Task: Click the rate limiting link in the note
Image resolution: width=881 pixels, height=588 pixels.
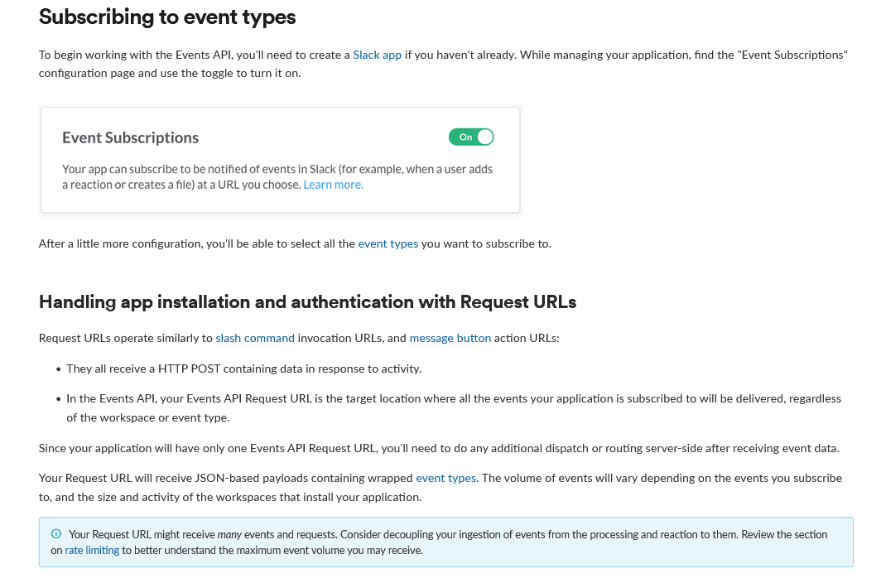Action: click(91, 549)
